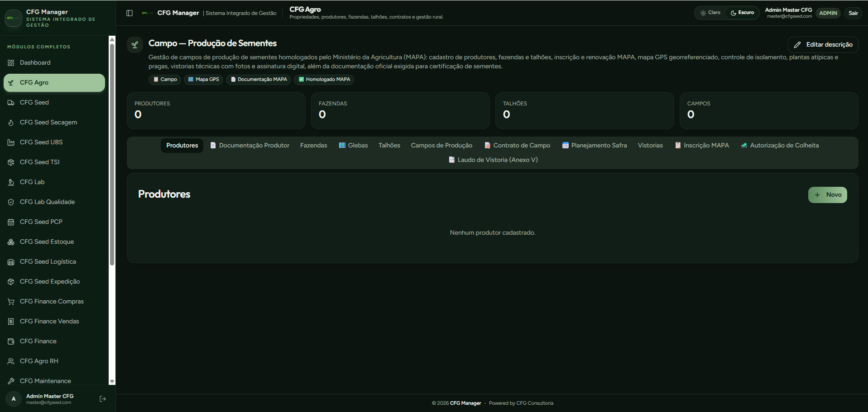Switch to Claro light theme
868x412 pixels.
(x=710, y=13)
